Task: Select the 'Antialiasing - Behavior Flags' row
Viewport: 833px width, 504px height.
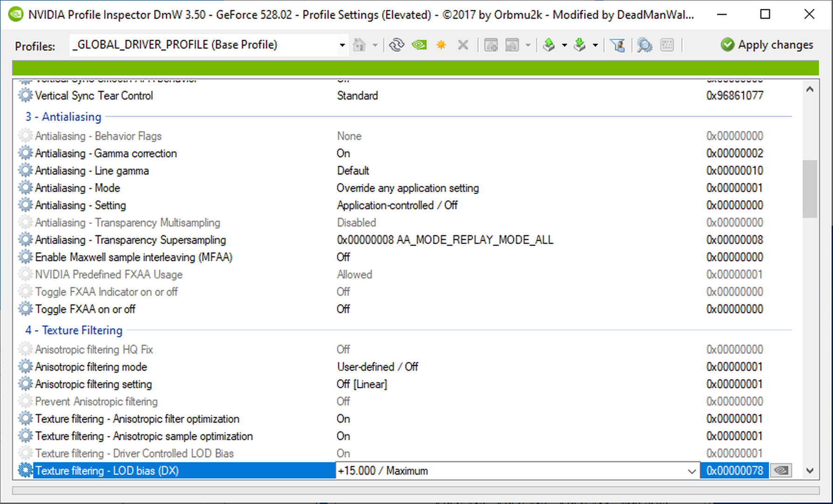Action: coord(405,136)
